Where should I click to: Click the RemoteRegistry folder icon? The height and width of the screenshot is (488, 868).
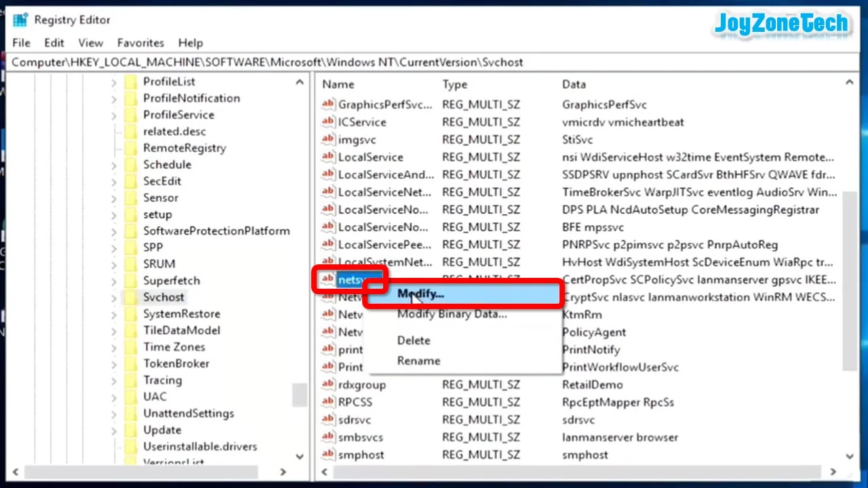click(x=131, y=148)
